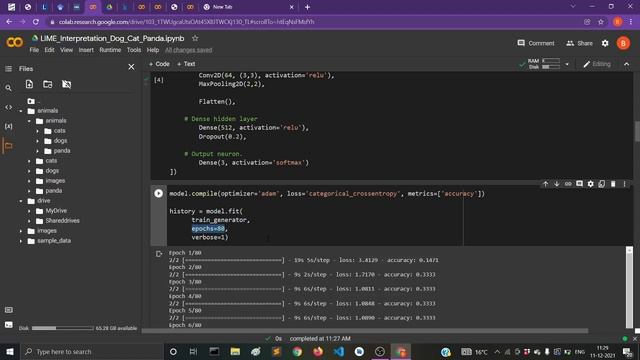Delete the selected cell
The width and height of the screenshot is (640, 360).
coord(613,184)
